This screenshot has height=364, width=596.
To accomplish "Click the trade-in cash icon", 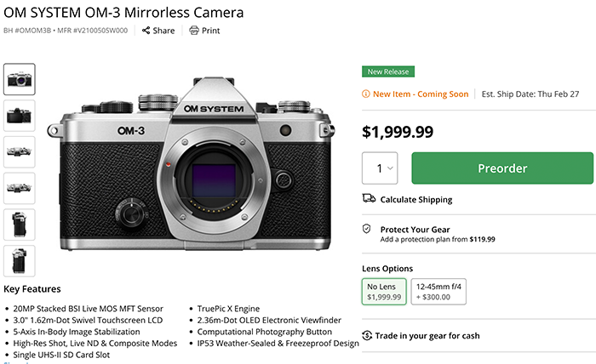I will pos(368,335).
